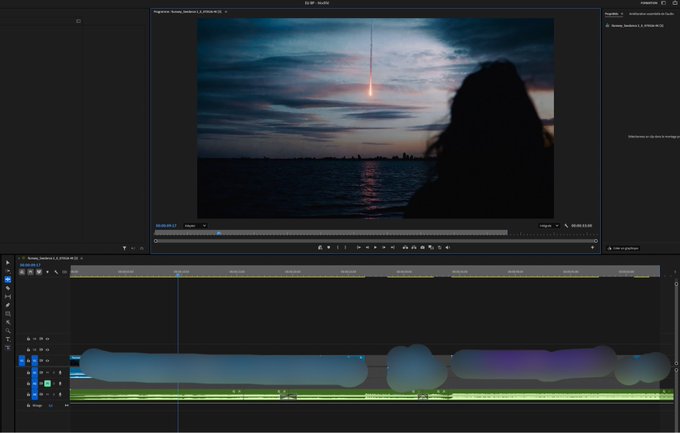
Task: Select the Type text tool
Action: [x=8, y=339]
